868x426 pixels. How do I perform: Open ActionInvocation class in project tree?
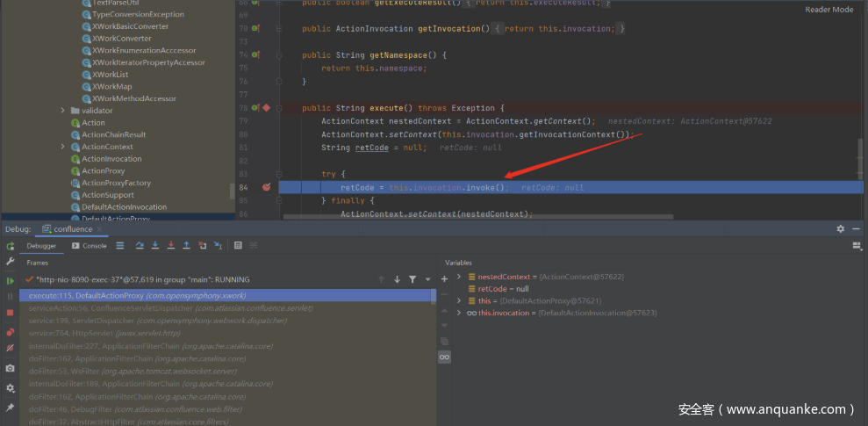point(111,159)
